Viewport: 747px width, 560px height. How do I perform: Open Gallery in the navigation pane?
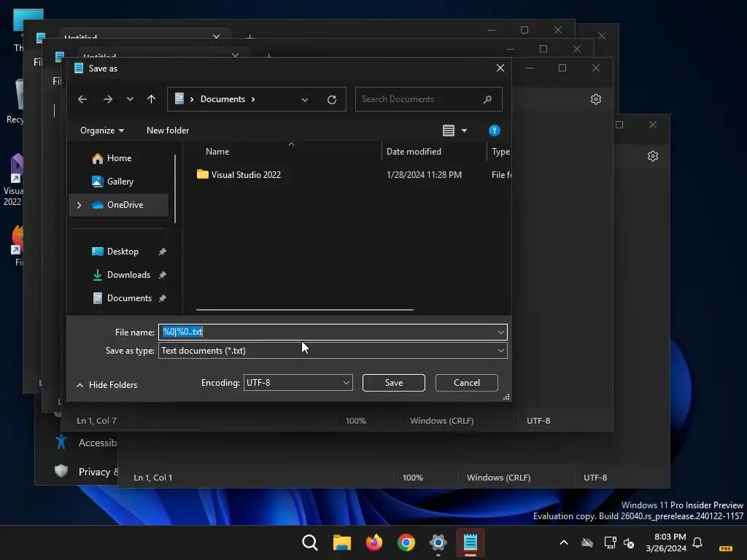coord(120,182)
